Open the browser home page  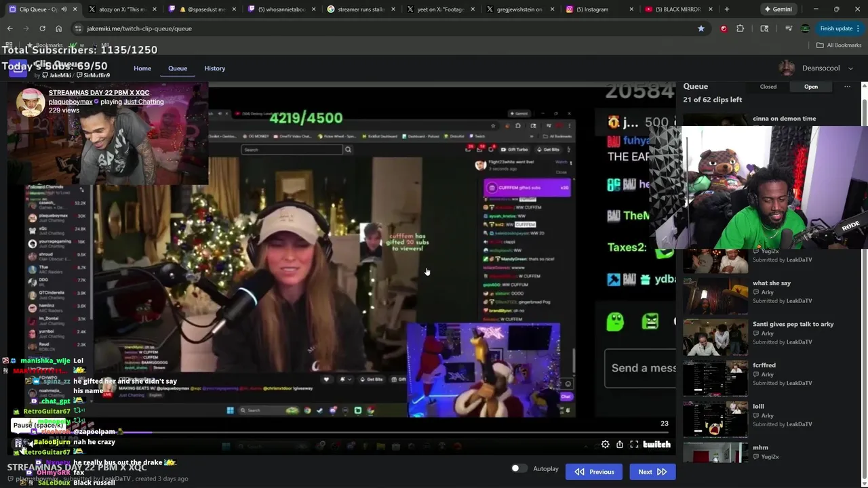click(x=58, y=28)
